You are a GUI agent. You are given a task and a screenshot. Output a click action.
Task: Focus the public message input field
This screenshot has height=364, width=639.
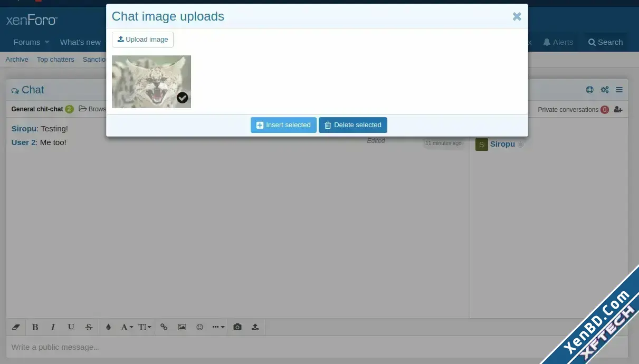coord(317,347)
